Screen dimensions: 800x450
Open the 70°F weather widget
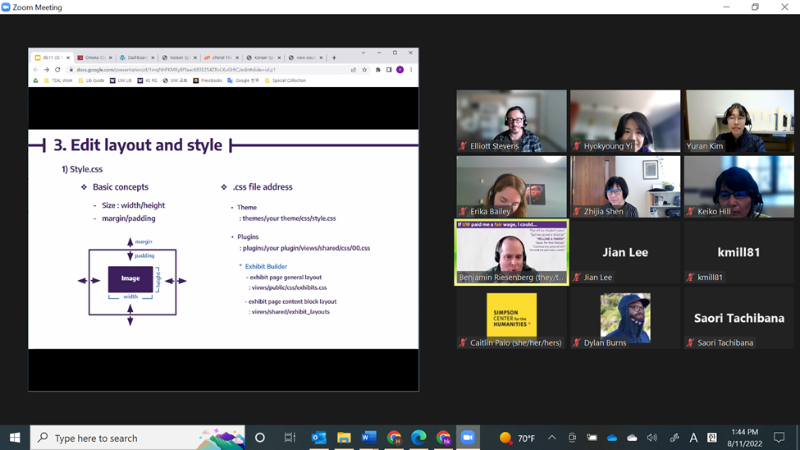point(517,438)
